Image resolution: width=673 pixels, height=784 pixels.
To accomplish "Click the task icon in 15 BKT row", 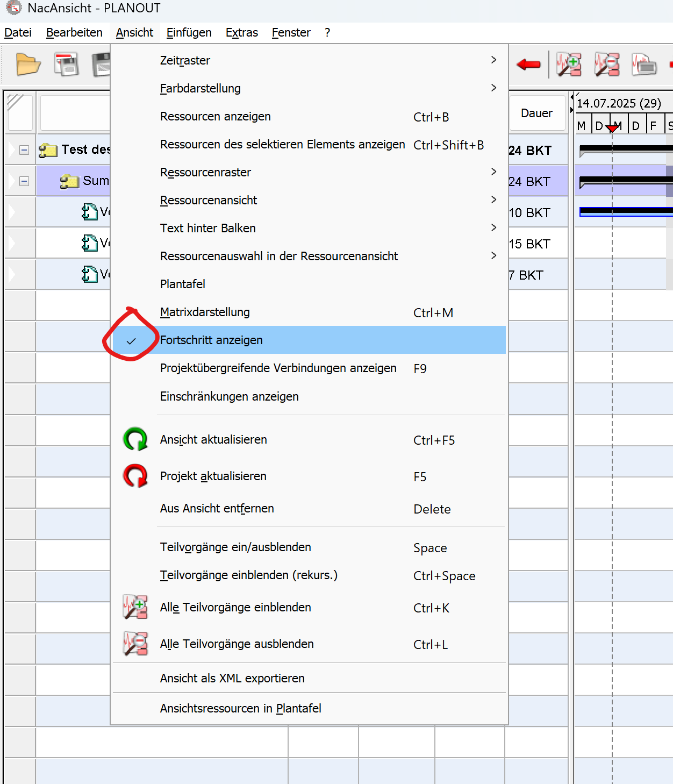I will tap(89, 243).
